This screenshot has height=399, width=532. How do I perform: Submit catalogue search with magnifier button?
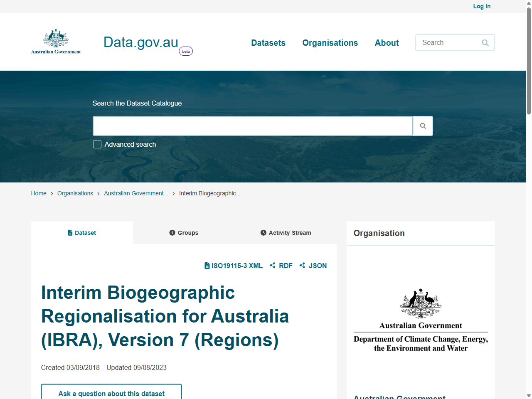click(x=423, y=126)
